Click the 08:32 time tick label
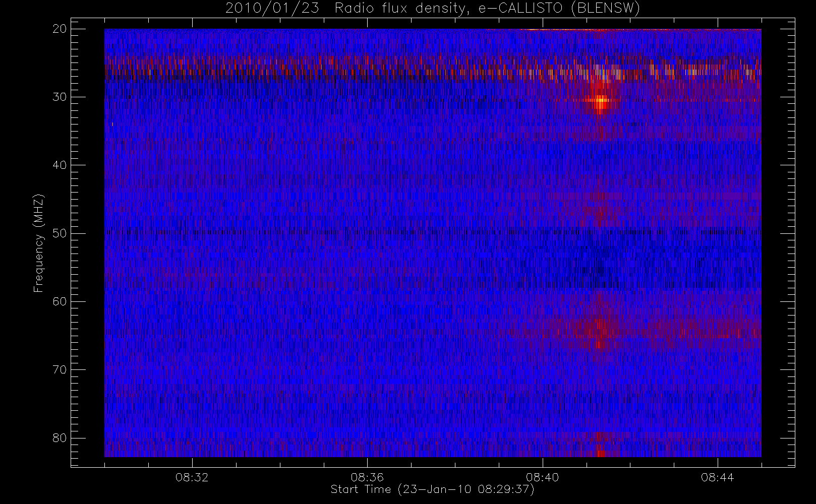The width and height of the screenshot is (816, 504). [x=192, y=477]
